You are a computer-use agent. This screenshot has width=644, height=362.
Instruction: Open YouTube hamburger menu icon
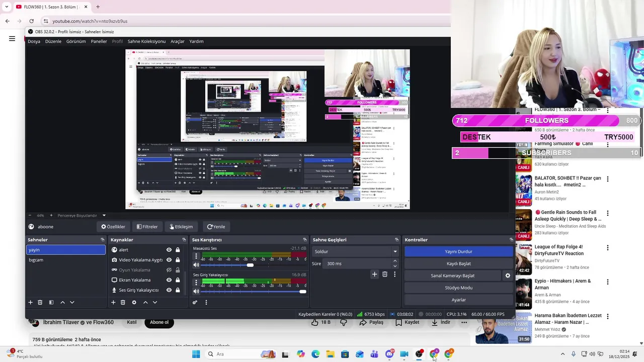(12, 38)
